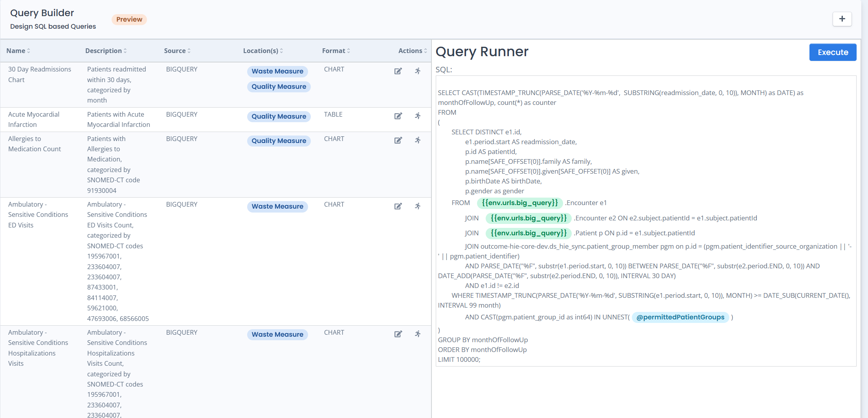
Task: Select the 'Acute Myocardial Infarction' name cell
Action: 34,119
